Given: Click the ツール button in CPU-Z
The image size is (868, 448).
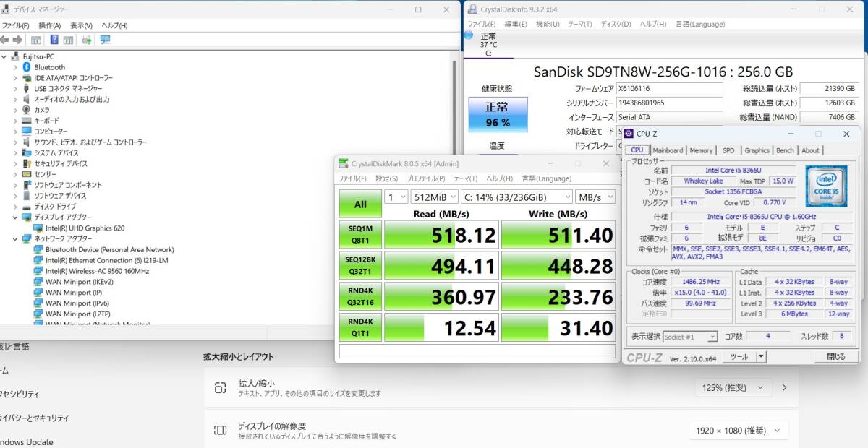Looking at the screenshot, I should tap(739, 356).
